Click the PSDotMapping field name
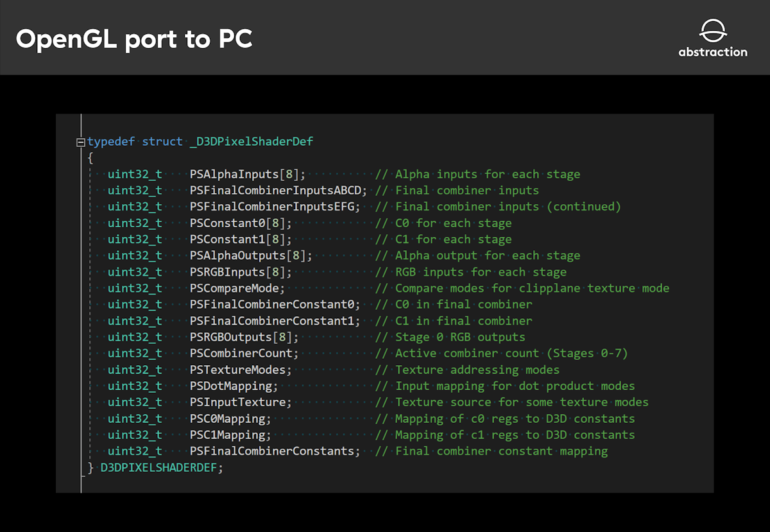The height and width of the screenshot is (532, 770). coord(234,386)
